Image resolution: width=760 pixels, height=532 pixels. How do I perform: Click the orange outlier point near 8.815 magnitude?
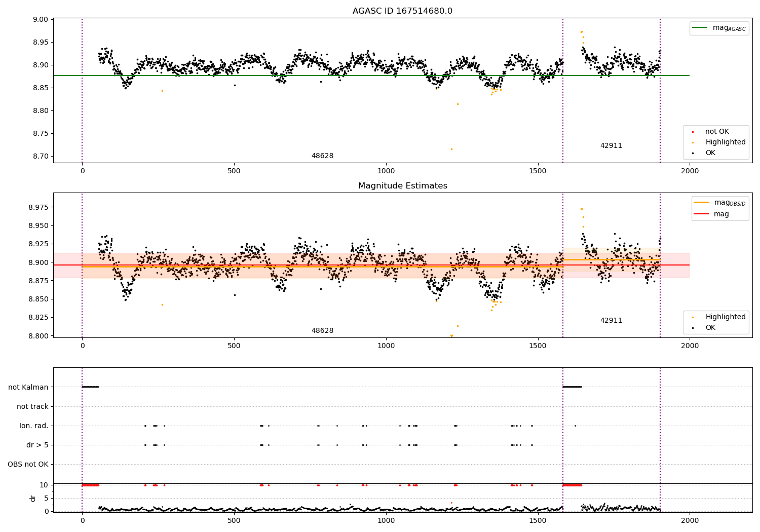coord(458,104)
